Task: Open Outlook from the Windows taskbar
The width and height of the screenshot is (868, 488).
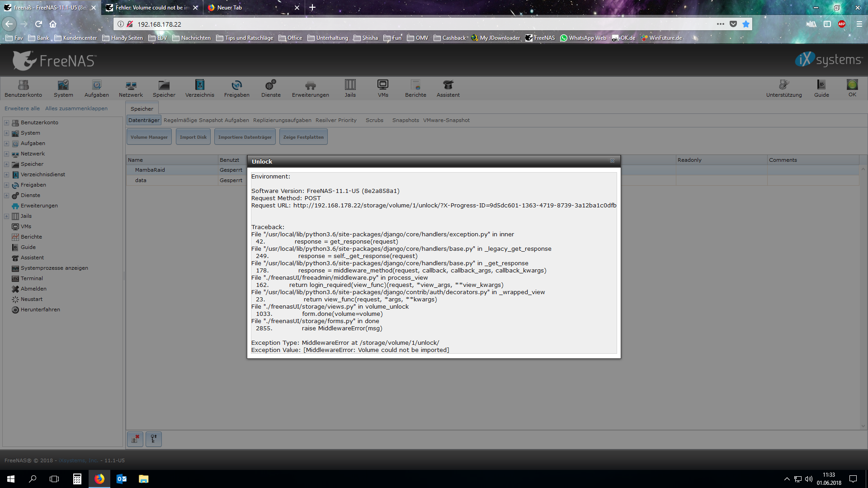Action: point(122,479)
